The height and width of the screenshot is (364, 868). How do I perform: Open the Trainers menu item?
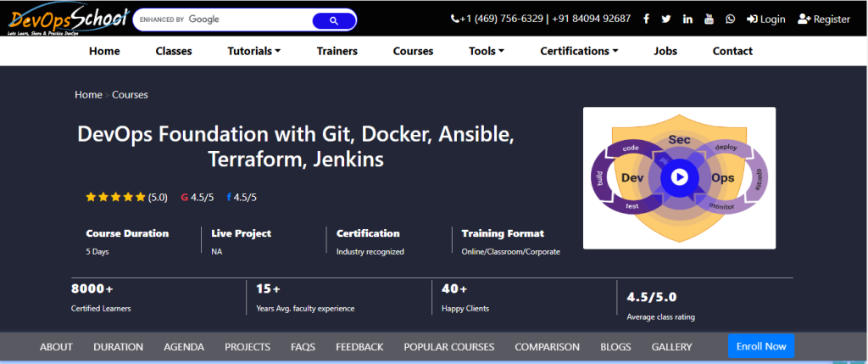click(x=337, y=51)
